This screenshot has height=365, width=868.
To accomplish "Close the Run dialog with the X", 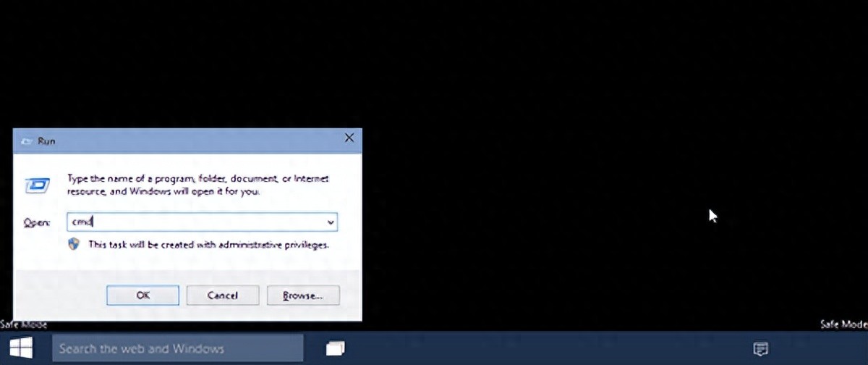I will point(349,138).
